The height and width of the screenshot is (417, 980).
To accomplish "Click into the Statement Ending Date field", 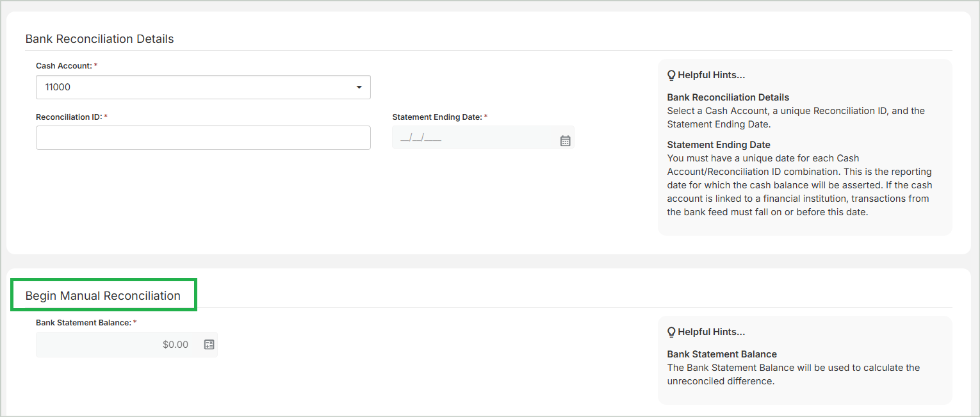I will (x=474, y=138).
